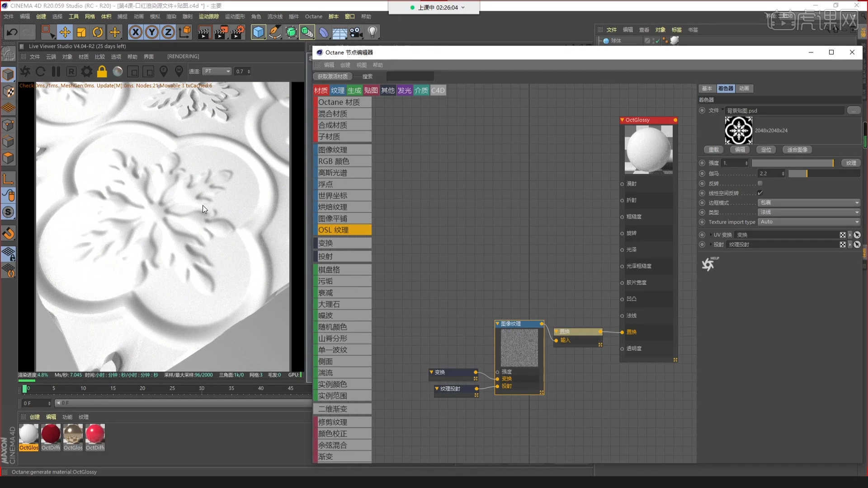The image size is (868, 488).
Task: Collapse the 变换 node
Action: tap(431, 372)
